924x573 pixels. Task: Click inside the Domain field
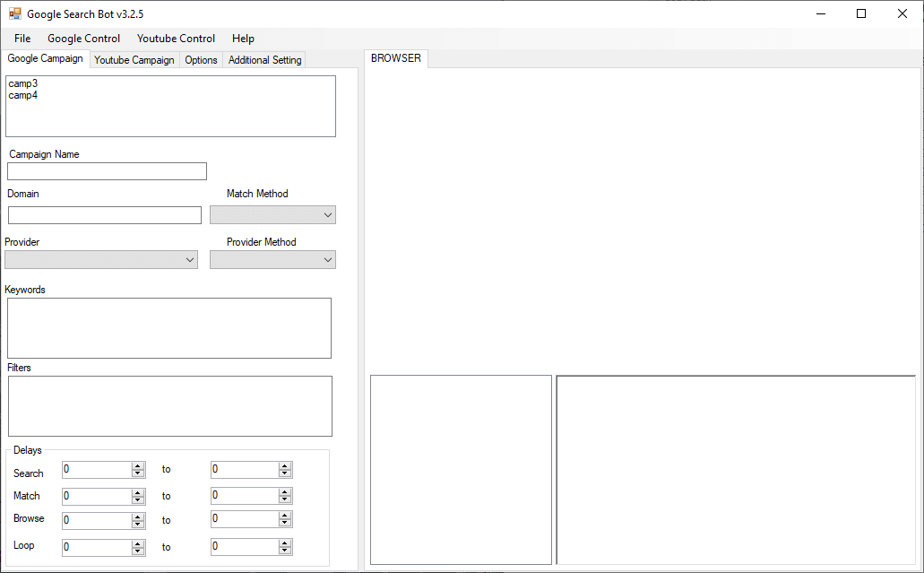coord(104,214)
